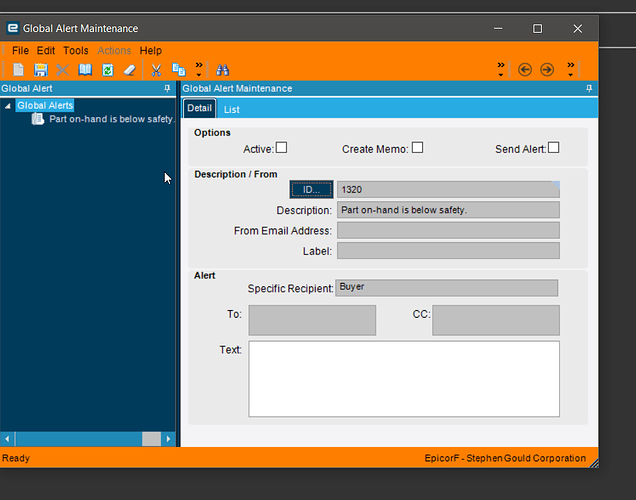Open the File menu
Image resolution: width=636 pixels, height=500 pixels.
[20, 51]
